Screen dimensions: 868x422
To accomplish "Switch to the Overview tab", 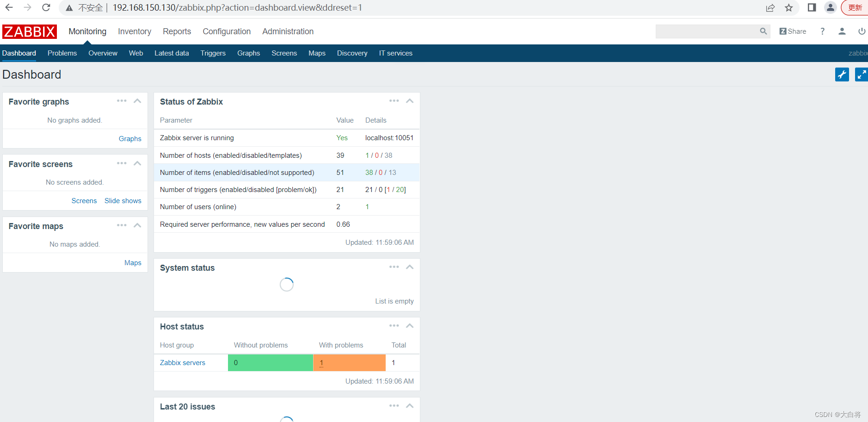I will click(103, 53).
